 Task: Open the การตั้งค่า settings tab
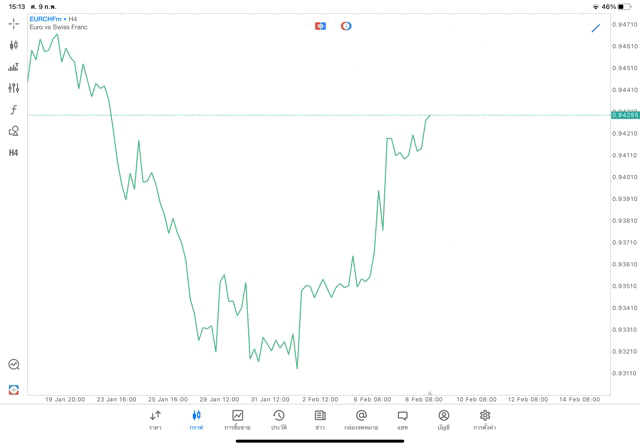(485, 419)
